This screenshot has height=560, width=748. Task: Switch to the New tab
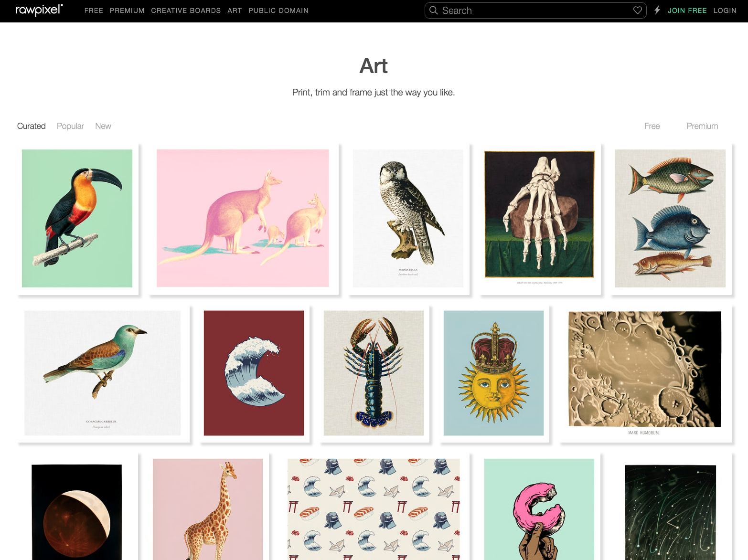(x=103, y=126)
